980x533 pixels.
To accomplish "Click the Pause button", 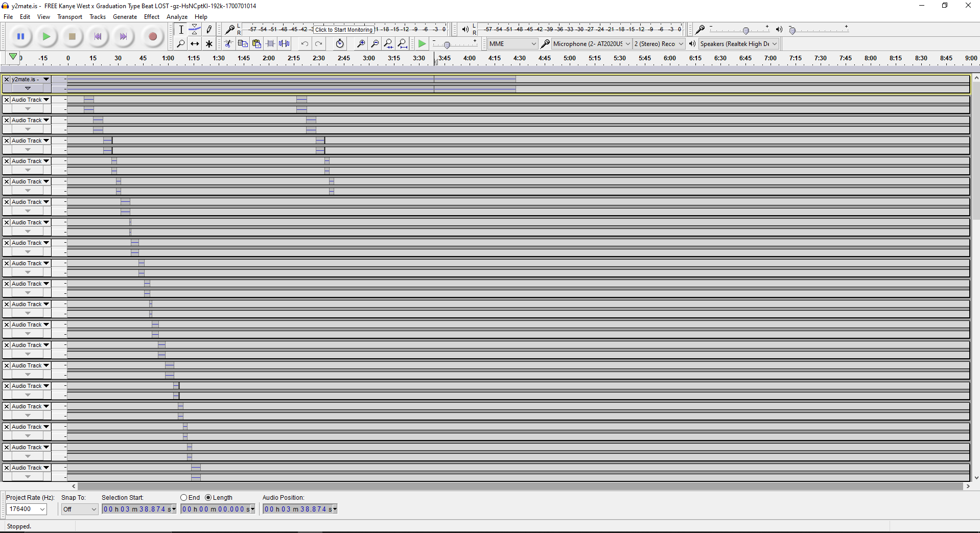I will pyautogui.click(x=21, y=37).
